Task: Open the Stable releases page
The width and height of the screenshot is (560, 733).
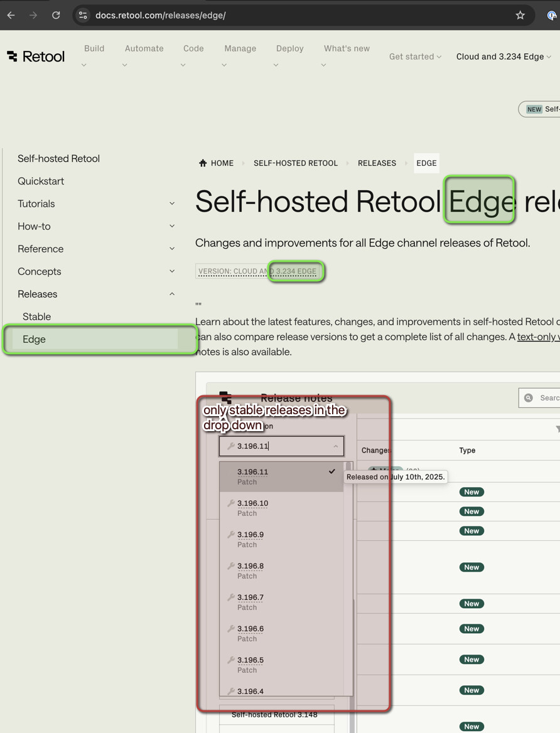Action: (36, 316)
